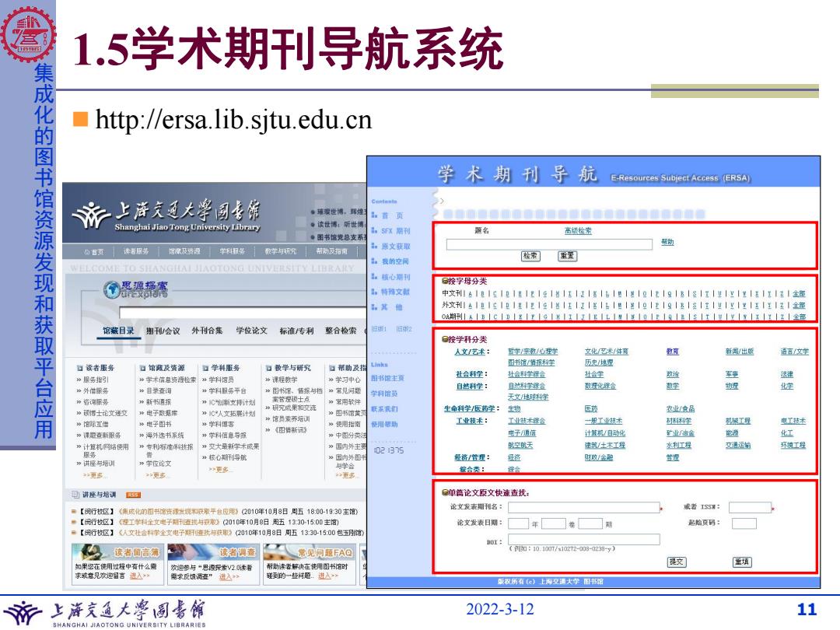The width and height of the screenshot is (840, 630).
Task: Click the red university seal at slide top-left
Action: point(28,33)
